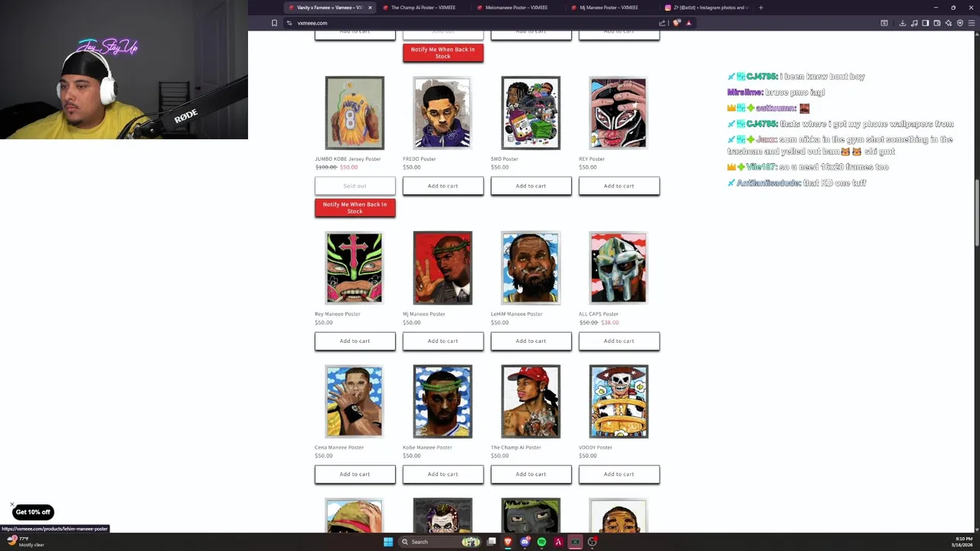
Task: Add the Mj Maneee Poster to cart
Action: (x=443, y=341)
